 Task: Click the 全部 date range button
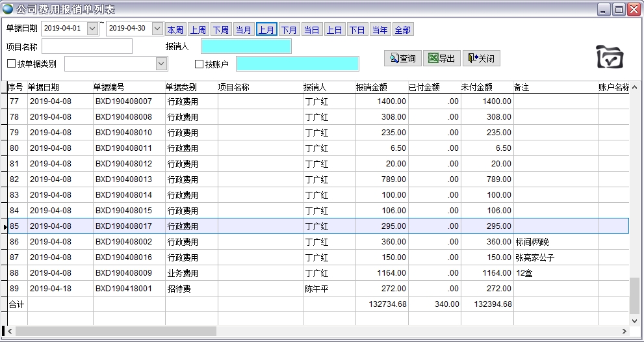(402, 30)
